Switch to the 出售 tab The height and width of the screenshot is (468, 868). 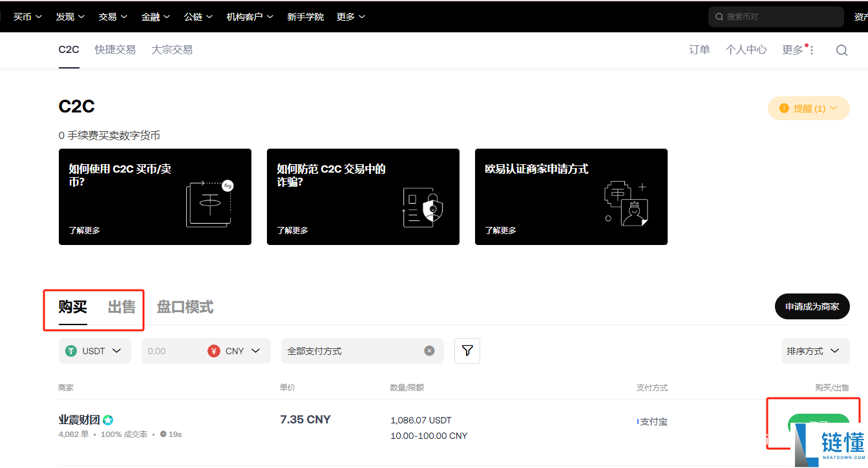122,307
